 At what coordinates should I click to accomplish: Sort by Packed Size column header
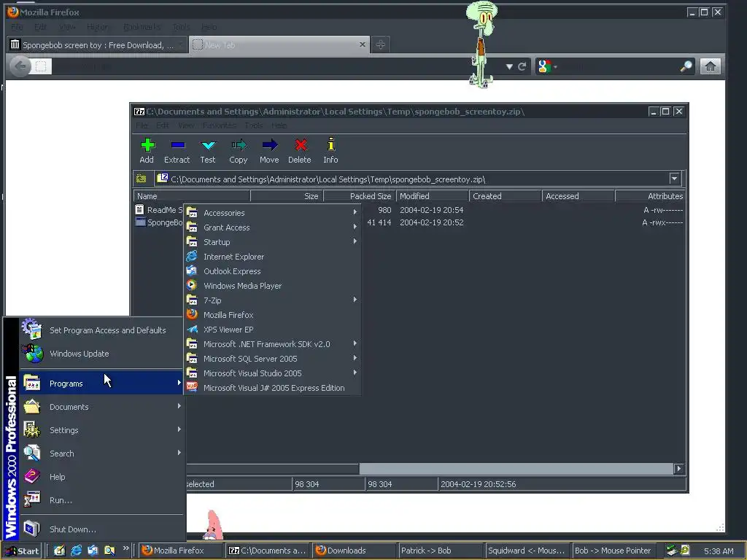360,196
